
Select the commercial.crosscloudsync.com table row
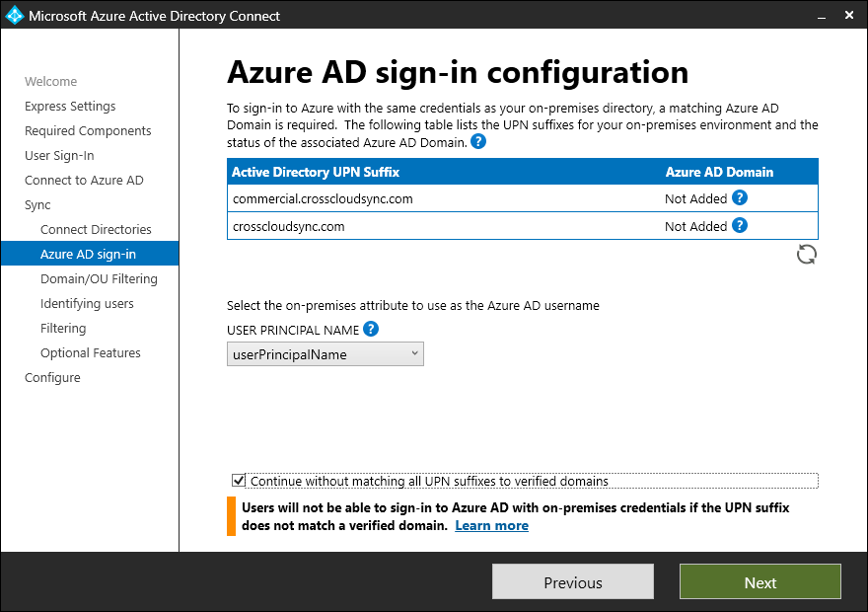pyautogui.click(x=444, y=198)
